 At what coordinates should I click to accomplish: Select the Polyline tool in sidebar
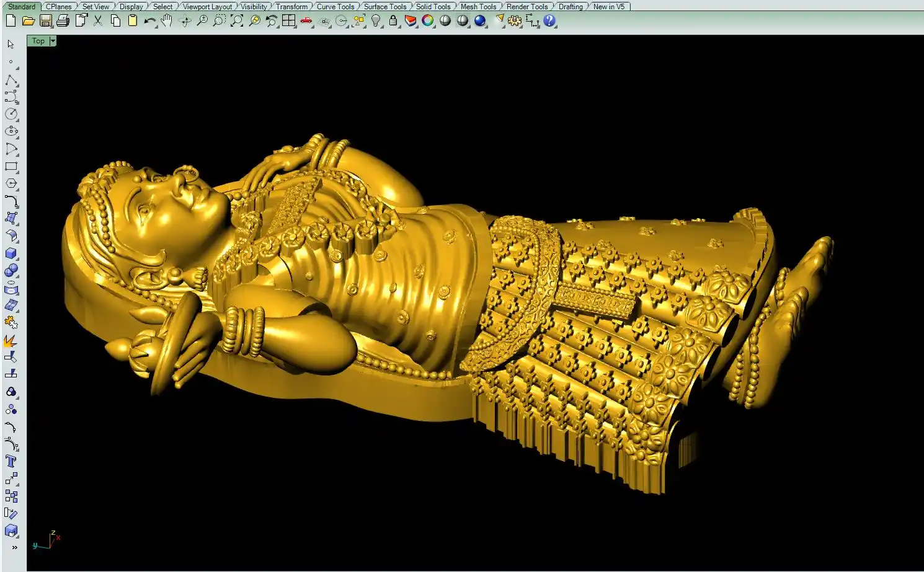11,80
